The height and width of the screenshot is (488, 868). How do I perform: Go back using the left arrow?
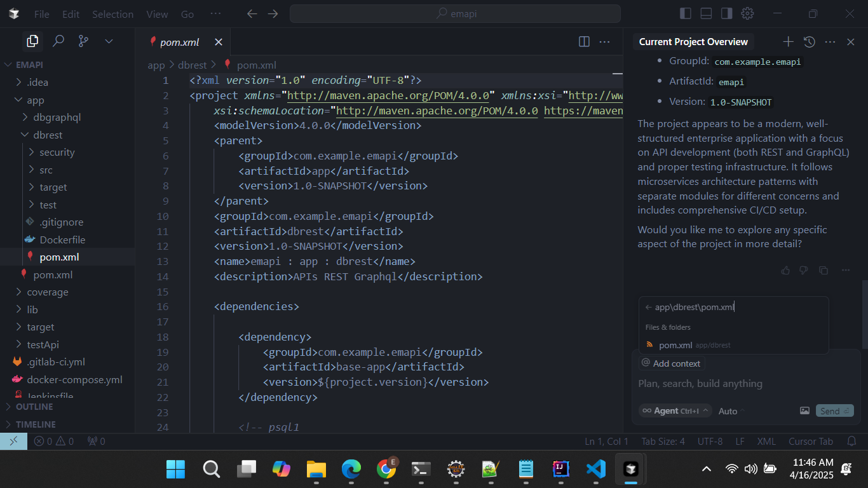click(x=252, y=14)
